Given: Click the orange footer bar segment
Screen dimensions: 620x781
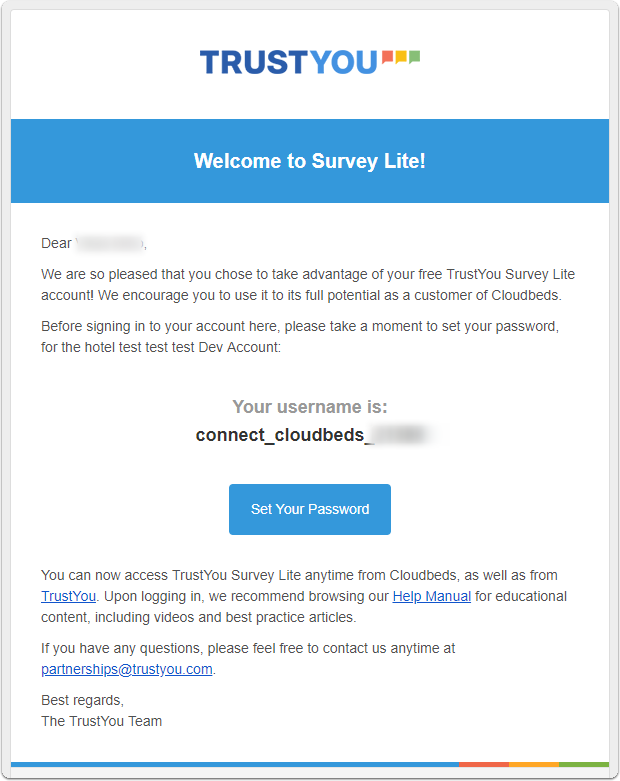Looking at the screenshot, I should [534, 764].
